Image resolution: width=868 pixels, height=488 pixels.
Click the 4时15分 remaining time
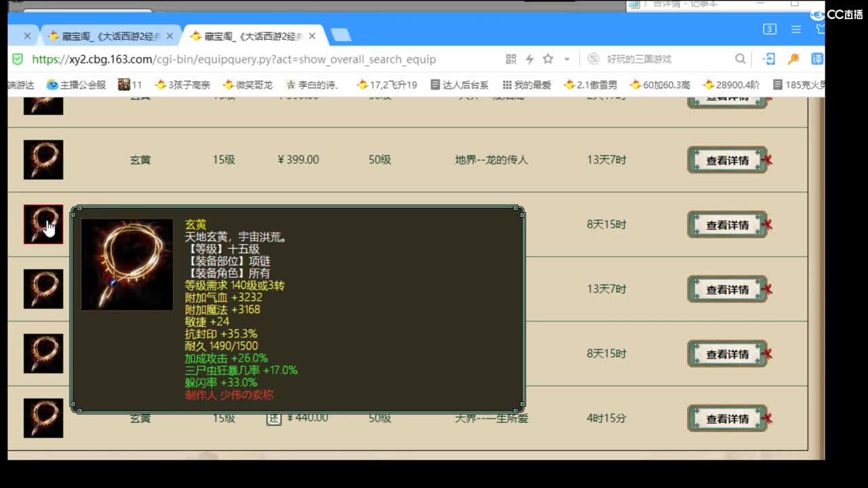607,418
